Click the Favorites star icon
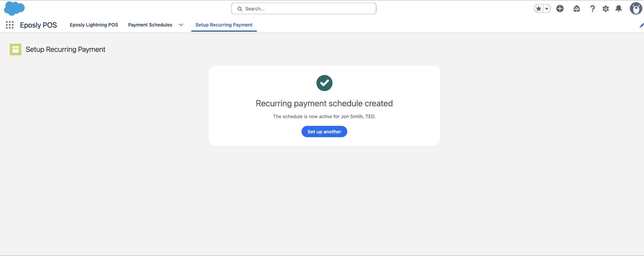644x256 pixels. [x=539, y=9]
